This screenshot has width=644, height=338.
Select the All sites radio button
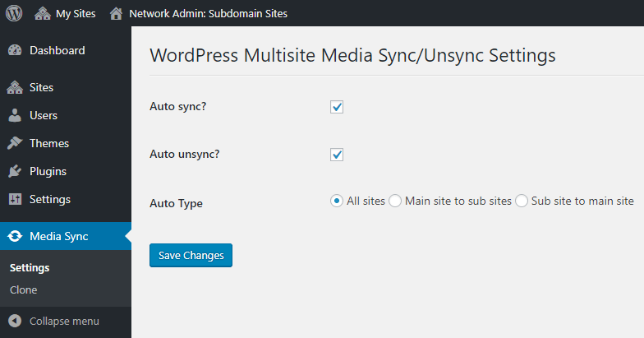pos(337,201)
